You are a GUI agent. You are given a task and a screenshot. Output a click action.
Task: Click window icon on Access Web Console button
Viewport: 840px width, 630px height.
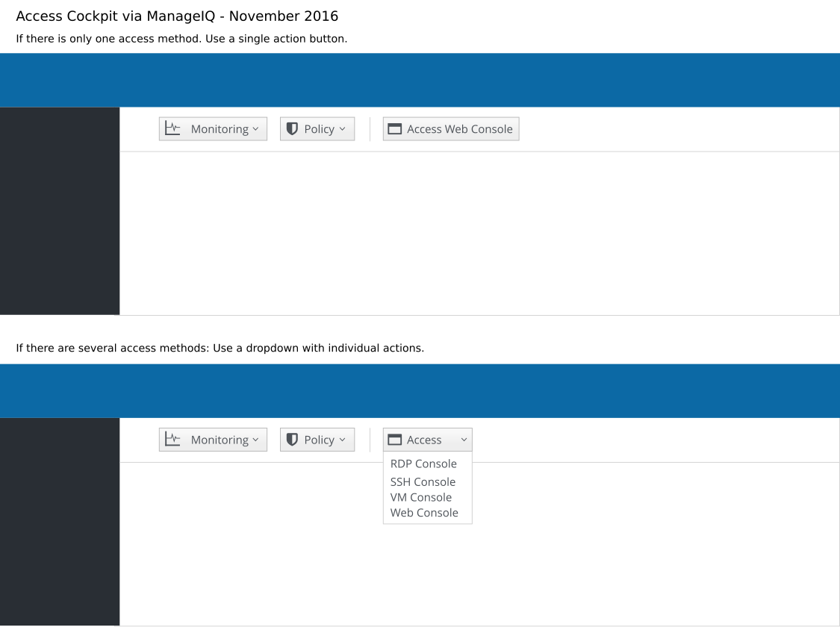(394, 129)
